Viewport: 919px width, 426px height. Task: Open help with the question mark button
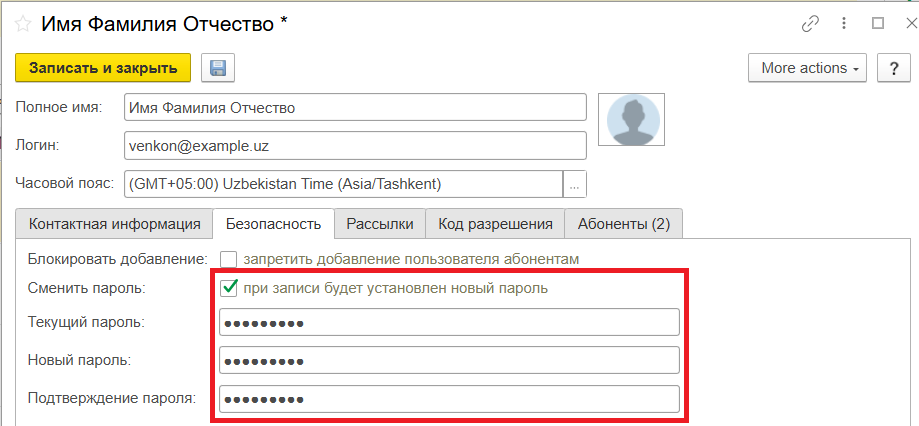(892, 68)
